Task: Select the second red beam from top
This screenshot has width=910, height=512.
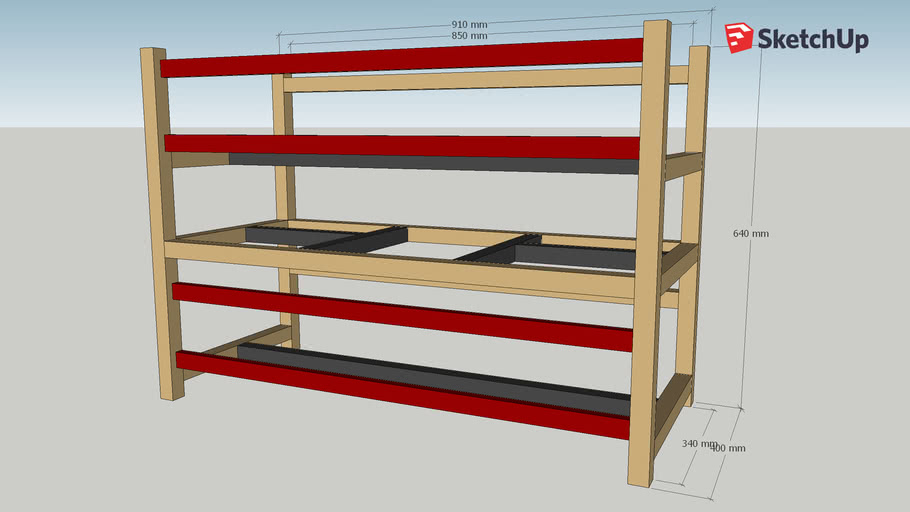Action: click(400, 145)
